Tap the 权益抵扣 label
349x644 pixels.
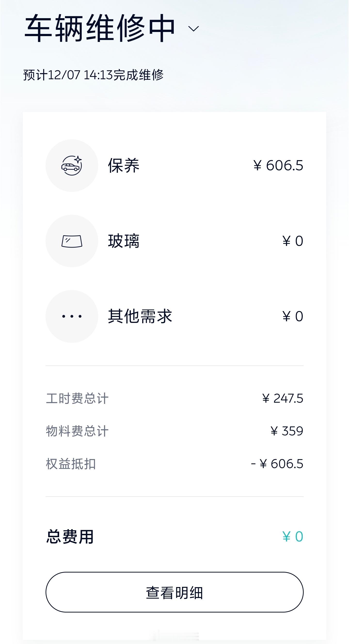[71, 464]
